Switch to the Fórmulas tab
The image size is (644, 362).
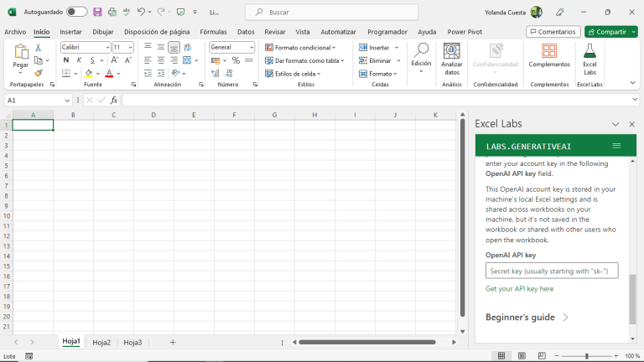click(213, 32)
